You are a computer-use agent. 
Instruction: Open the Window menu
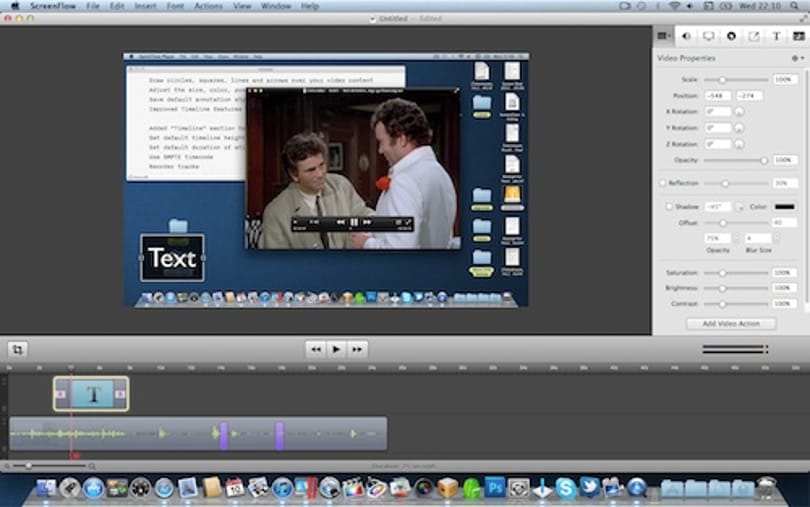(276, 6)
